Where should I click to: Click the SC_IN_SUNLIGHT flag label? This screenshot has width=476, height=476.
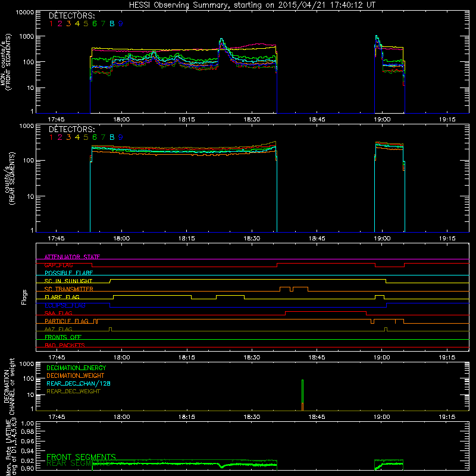[x=68, y=281]
